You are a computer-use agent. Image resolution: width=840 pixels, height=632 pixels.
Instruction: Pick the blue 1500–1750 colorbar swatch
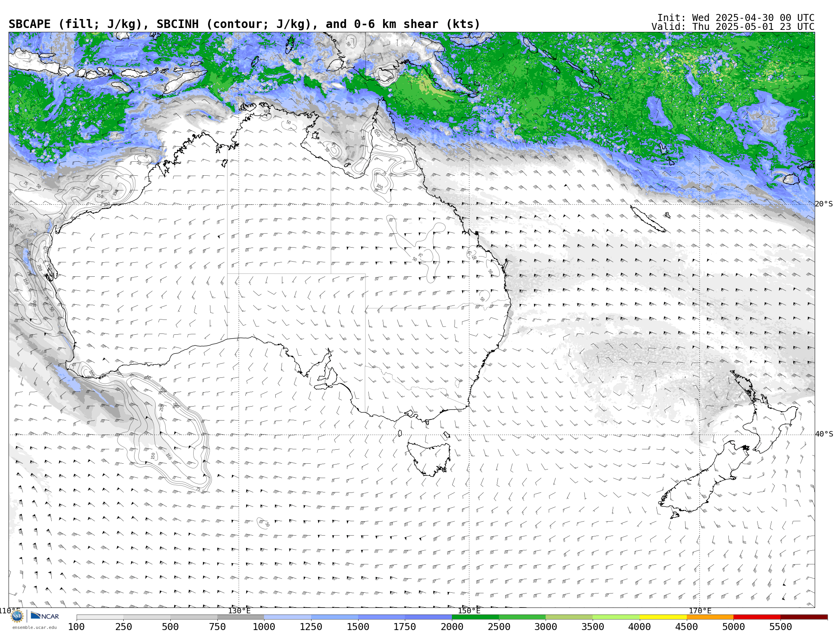tap(381, 617)
